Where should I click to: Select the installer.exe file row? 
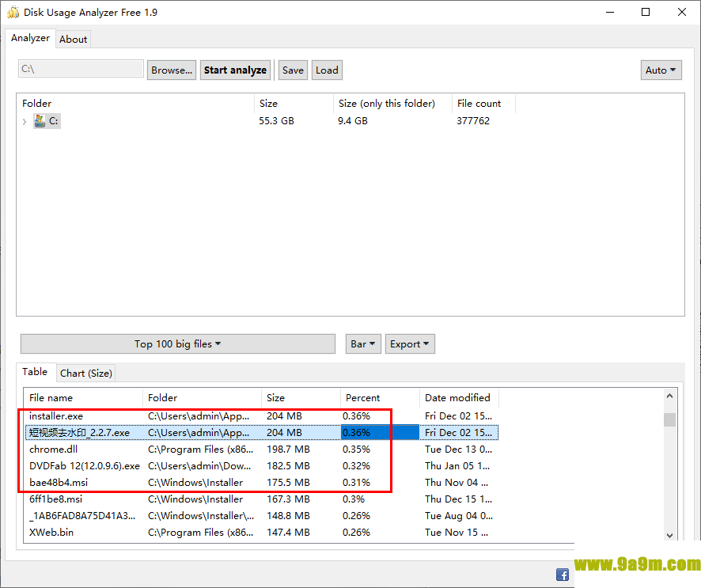[x=262, y=415]
